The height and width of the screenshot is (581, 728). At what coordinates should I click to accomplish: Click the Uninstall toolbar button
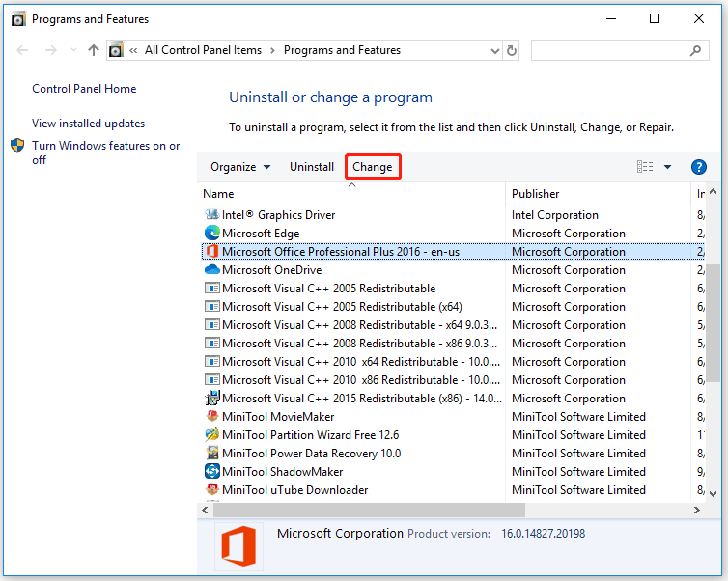tap(312, 167)
